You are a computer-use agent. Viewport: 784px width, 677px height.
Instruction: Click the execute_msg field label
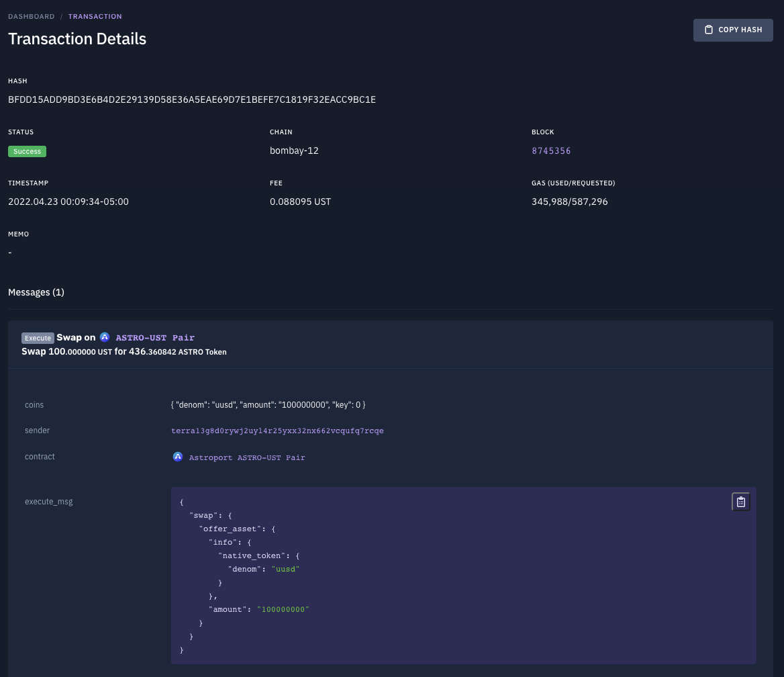[49, 502]
